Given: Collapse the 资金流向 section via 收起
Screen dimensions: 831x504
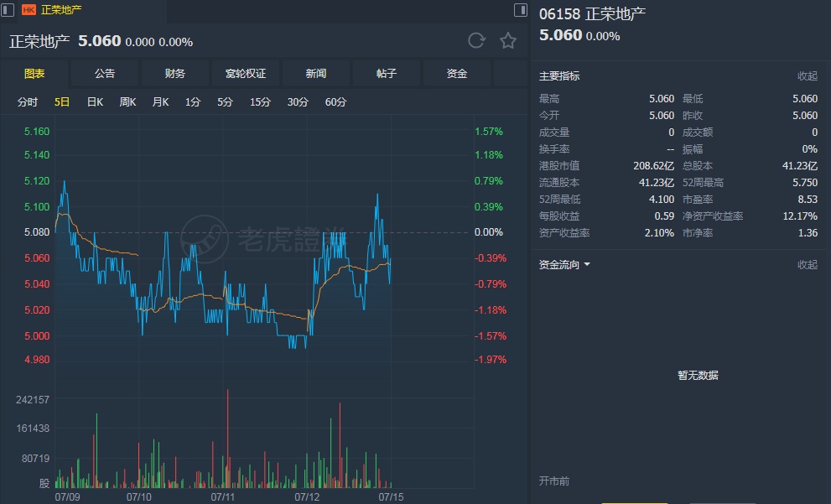Looking at the screenshot, I should pyautogui.click(x=808, y=264).
